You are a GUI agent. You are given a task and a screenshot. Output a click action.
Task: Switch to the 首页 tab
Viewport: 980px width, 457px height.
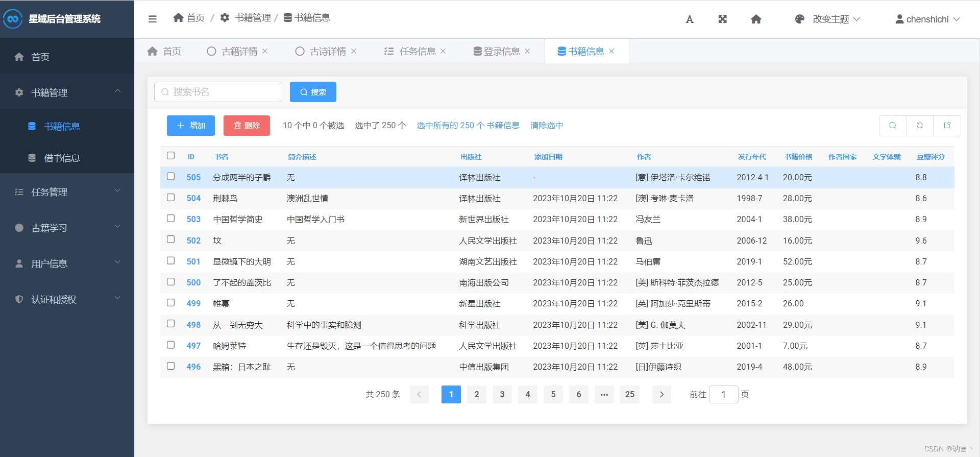(164, 51)
